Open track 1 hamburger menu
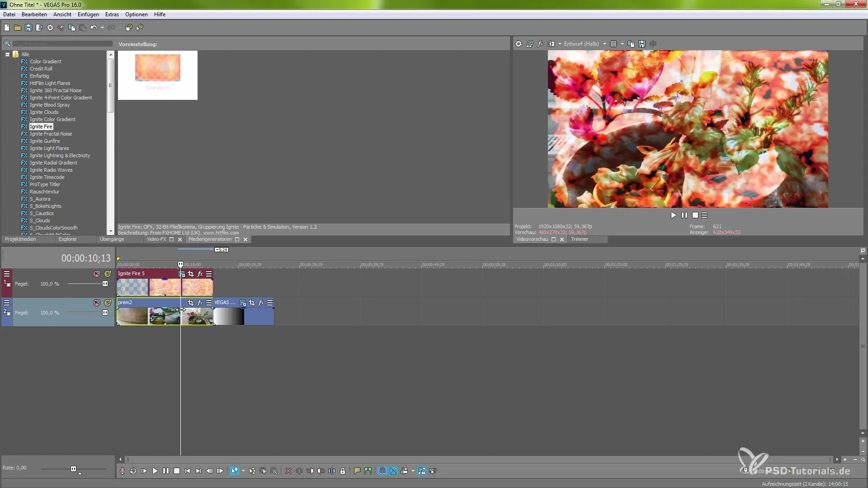 click(x=7, y=274)
